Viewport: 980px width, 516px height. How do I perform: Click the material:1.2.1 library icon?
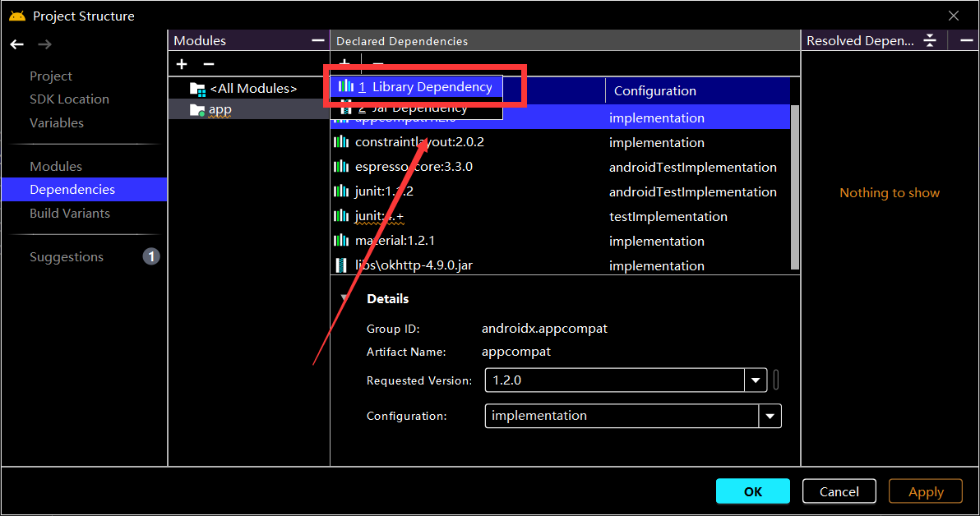tap(341, 241)
